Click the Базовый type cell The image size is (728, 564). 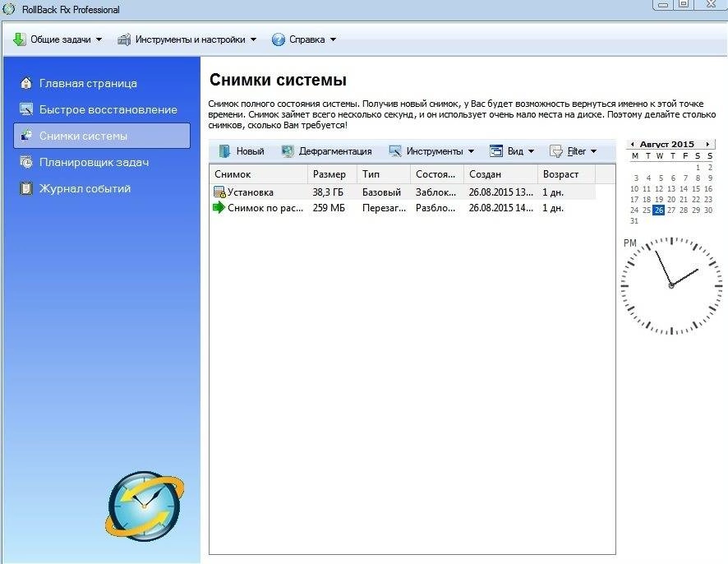pos(381,192)
